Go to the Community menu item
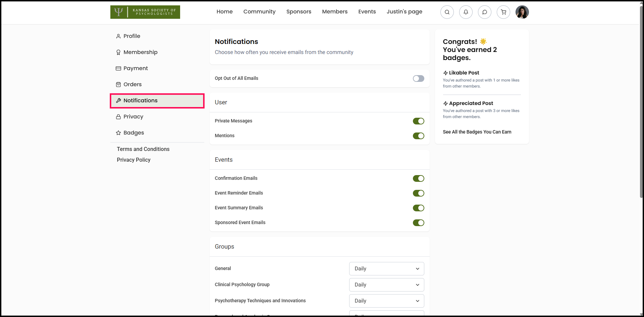 click(259, 12)
